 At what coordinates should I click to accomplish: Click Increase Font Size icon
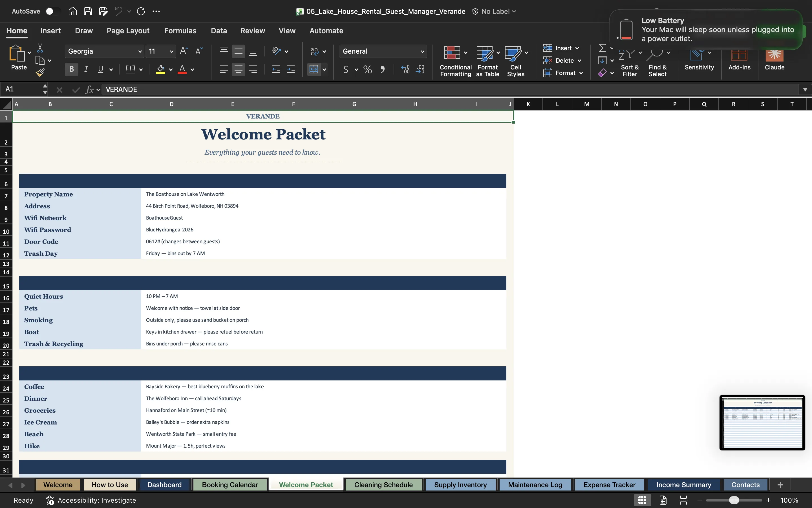tap(184, 51)
